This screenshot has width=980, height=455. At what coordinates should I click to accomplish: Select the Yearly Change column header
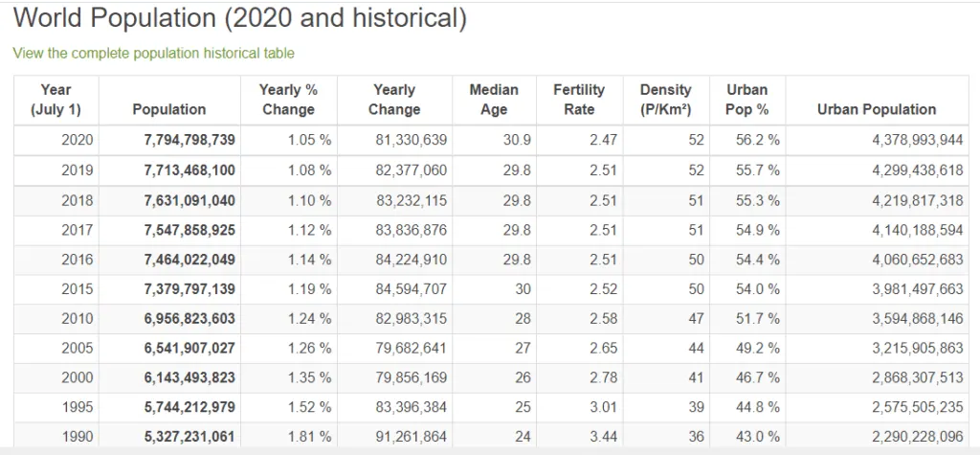[x=394, y=101]
